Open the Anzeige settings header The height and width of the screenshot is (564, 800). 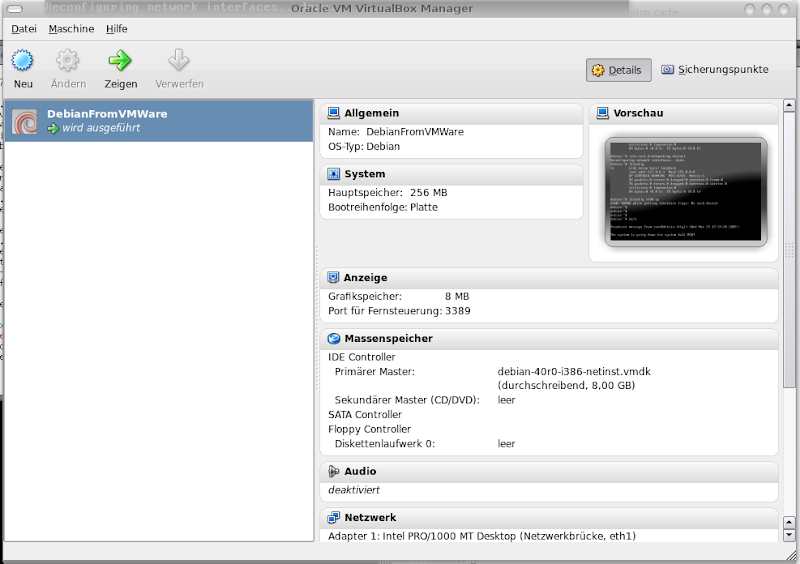(365, 277)
